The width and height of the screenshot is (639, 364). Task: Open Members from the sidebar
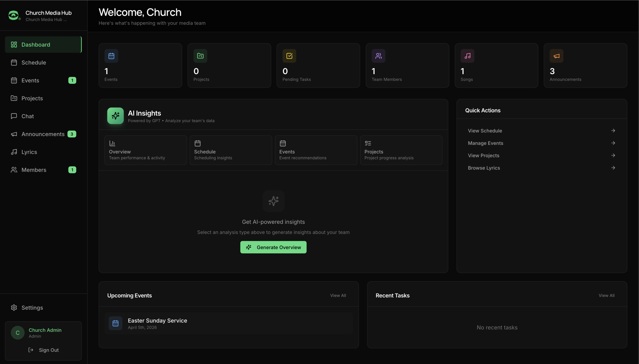[43, 170]
